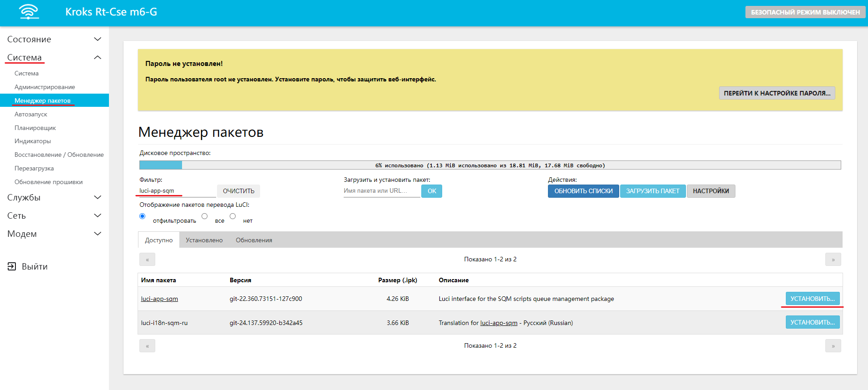Go to next page using top » button
868x390 pixels.
[833, 260]
